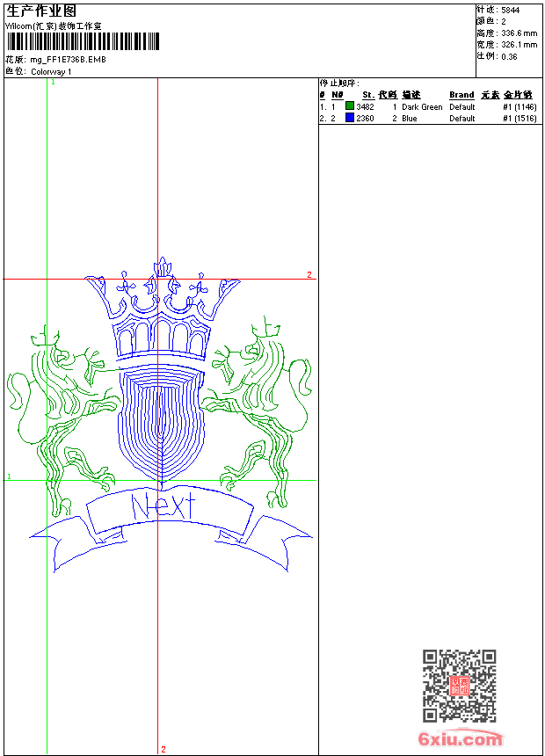Click the blue crown in the design
The image size is (545, 756).
point(163,309)
